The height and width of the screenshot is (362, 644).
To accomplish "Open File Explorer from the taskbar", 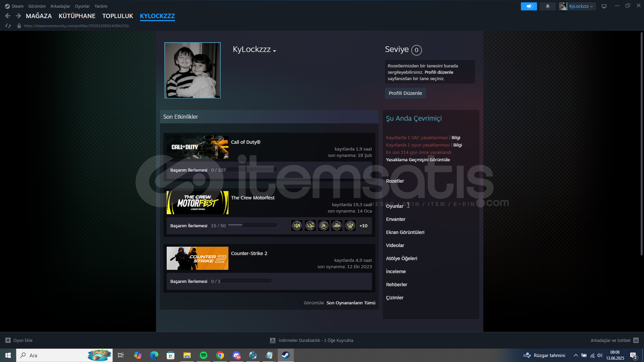I will pos(187,355).
